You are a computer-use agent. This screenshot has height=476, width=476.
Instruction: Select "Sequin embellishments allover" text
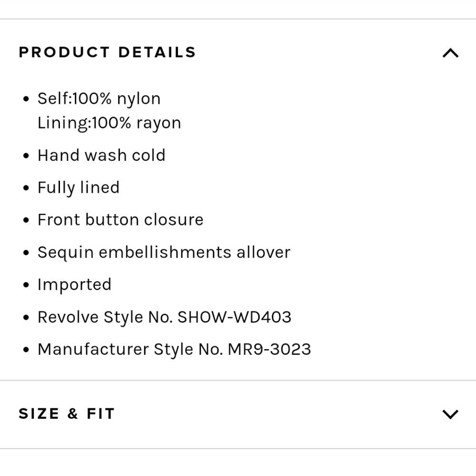click(x=164, y=252)
